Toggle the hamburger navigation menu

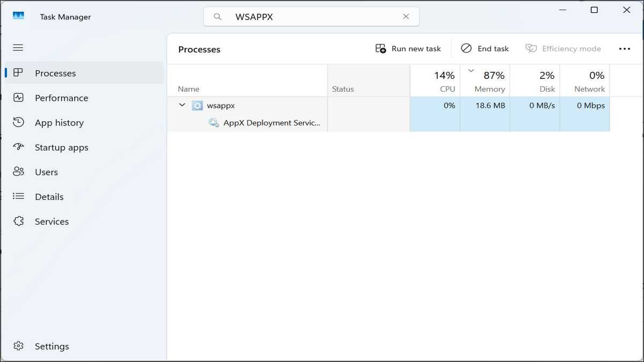(18, 48)
